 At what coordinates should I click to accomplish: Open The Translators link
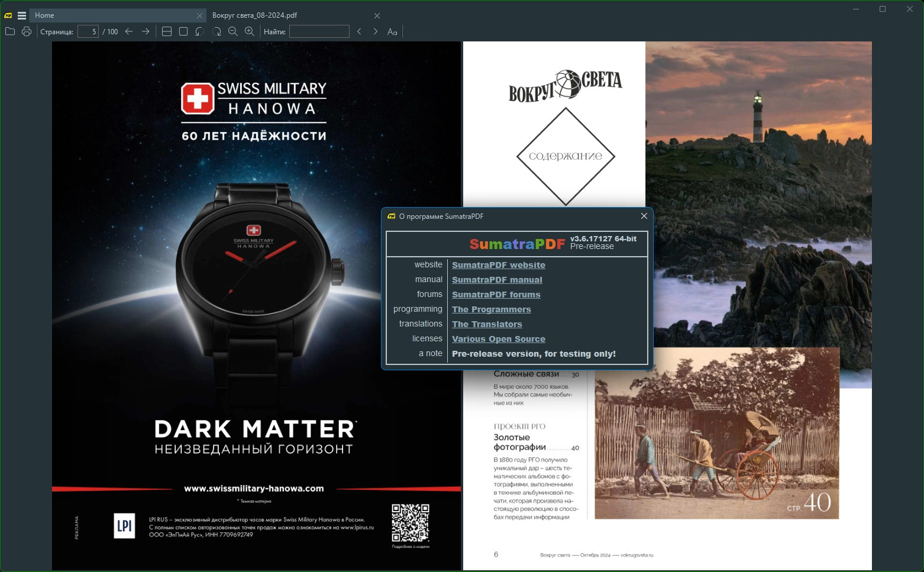487,324
